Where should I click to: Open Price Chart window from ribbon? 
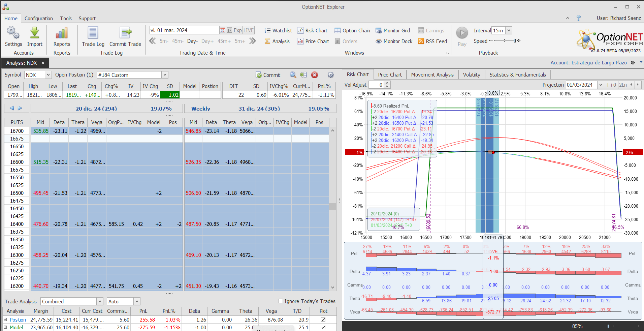(313, 41)
